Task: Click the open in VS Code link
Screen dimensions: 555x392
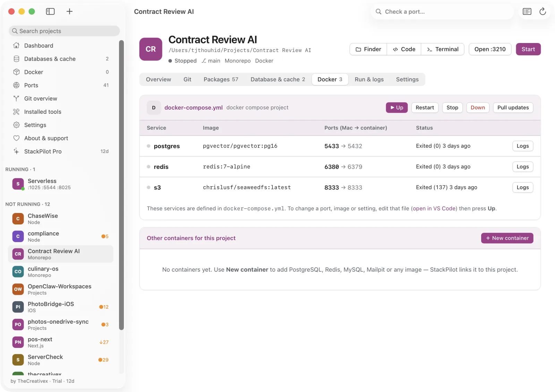Action: pyautogui.click(x=434, y=208)
